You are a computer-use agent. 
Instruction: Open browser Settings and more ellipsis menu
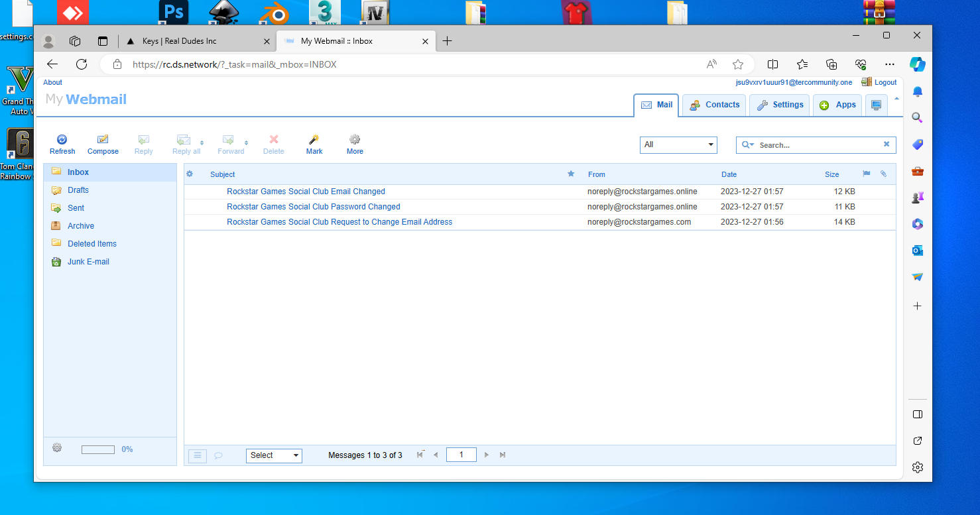pos(890,64)
